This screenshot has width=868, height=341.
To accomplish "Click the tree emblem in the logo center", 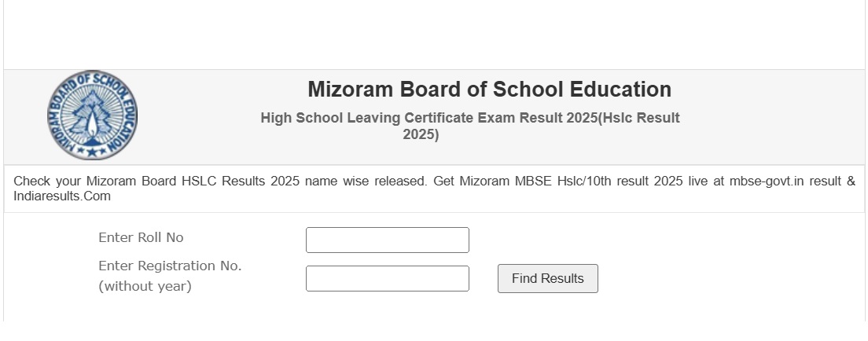I will click(x=92, y=112).
